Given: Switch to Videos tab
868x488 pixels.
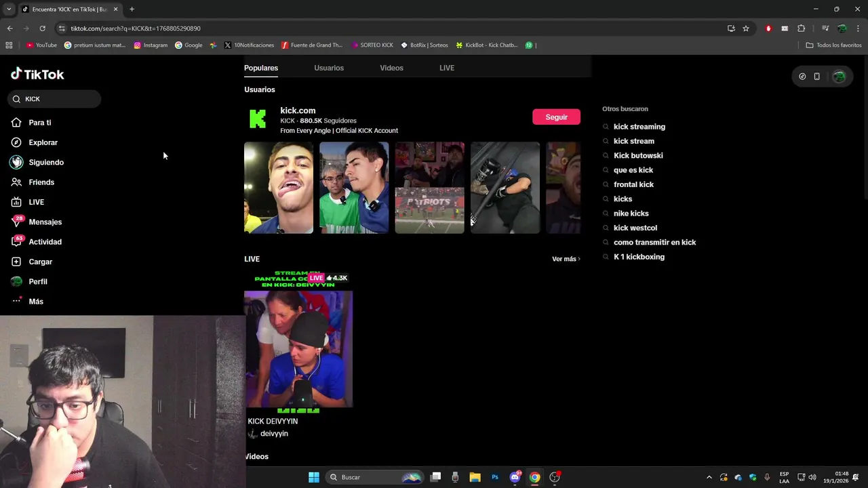Looking at the screenshot, I should (x=391, y=68).
